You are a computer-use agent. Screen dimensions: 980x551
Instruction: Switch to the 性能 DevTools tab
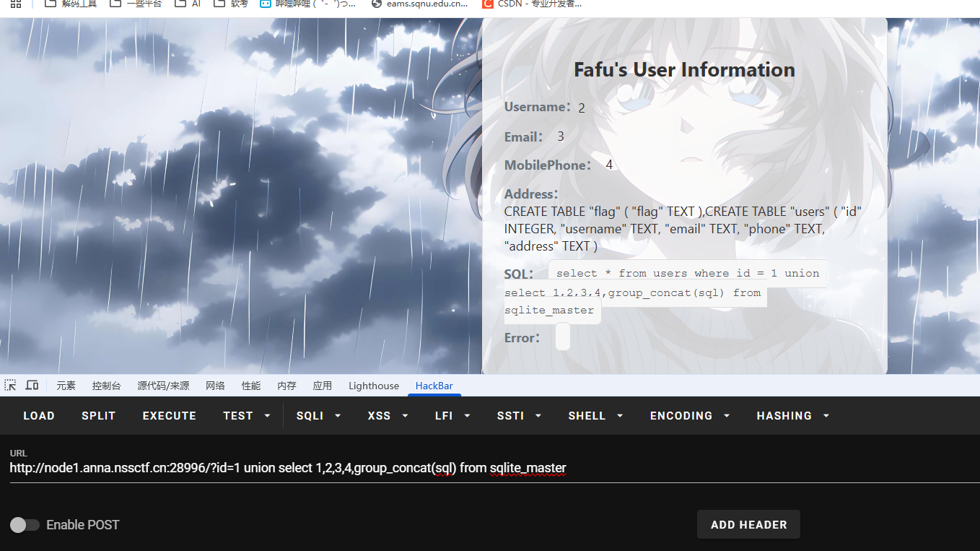[x=251, y=386]
